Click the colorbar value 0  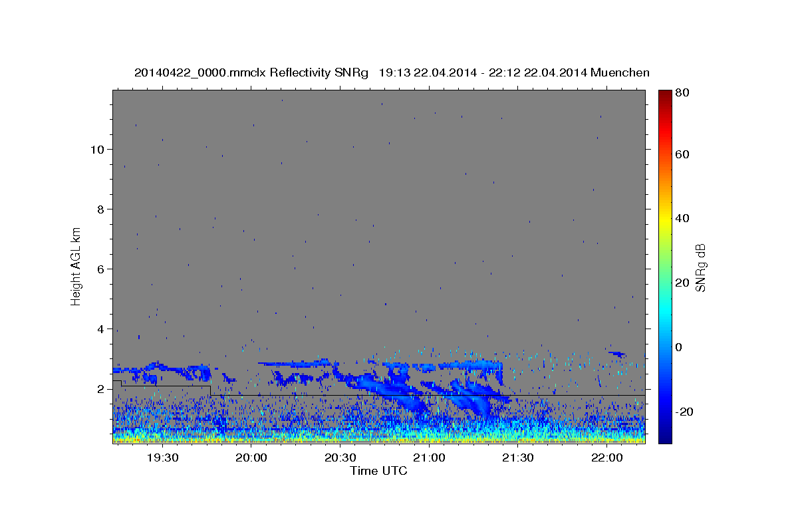(x=679, y=347)
